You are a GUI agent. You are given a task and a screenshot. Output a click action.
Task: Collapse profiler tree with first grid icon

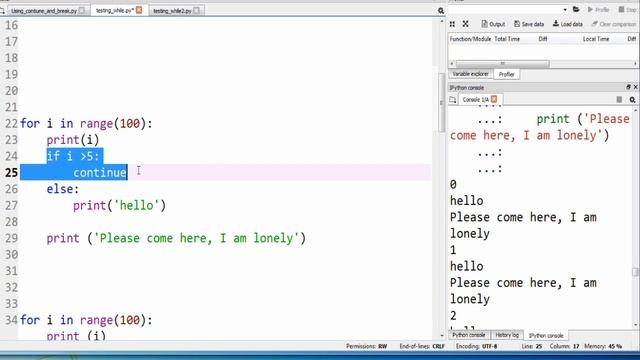[x=452, y=24]
